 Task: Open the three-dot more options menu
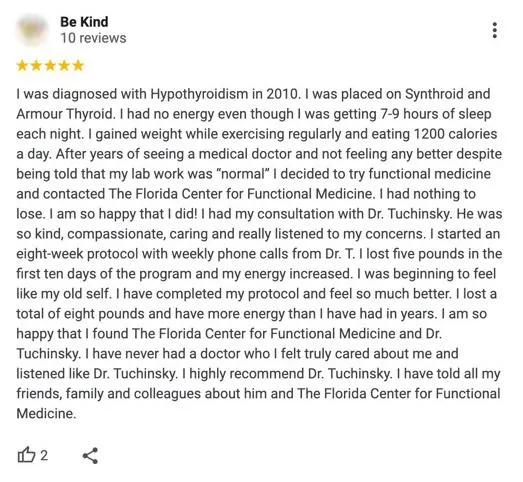[495, 30]
